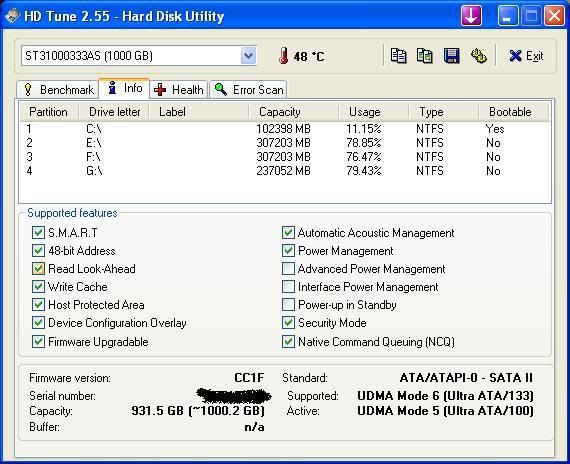Click firmware version CC1F value

(x=249, y=377)
